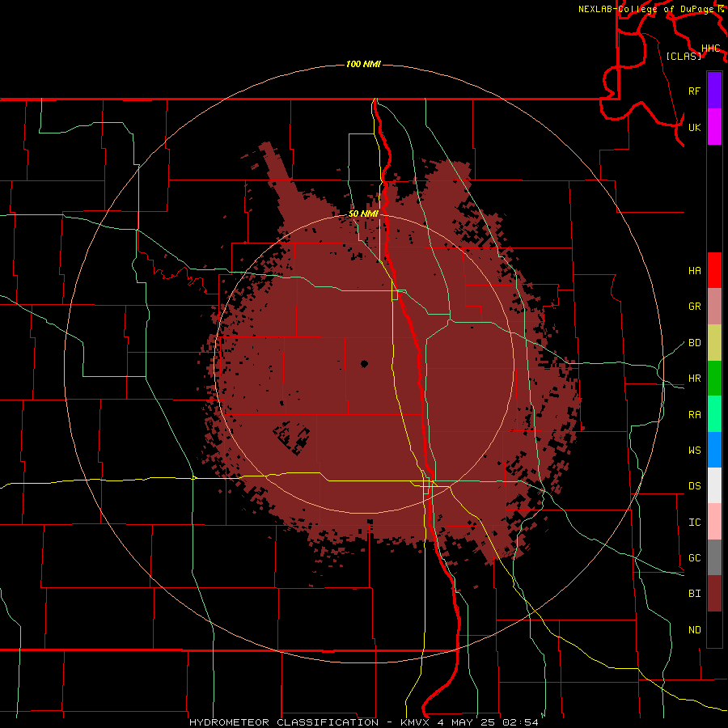728x728 pixels.
Task: Click the BD legend label
Action: pos(694,343)
